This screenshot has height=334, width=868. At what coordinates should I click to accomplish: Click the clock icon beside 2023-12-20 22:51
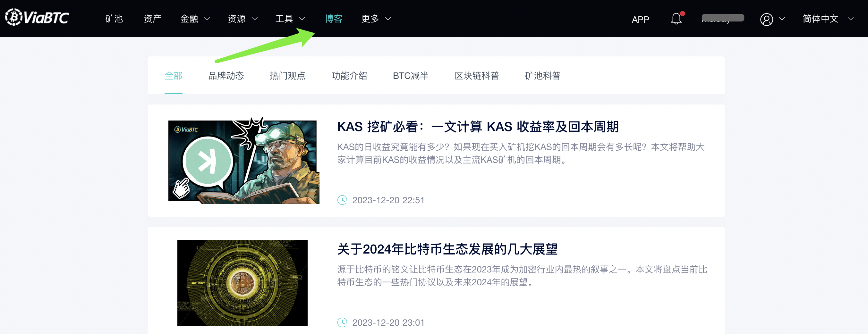coord(342,200)
